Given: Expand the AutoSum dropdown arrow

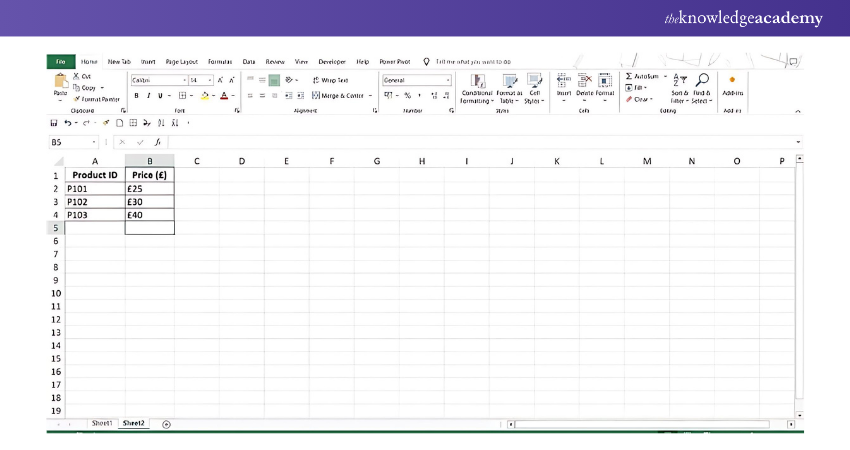Looking at the screenshot, I should click(x=665, y=76).
